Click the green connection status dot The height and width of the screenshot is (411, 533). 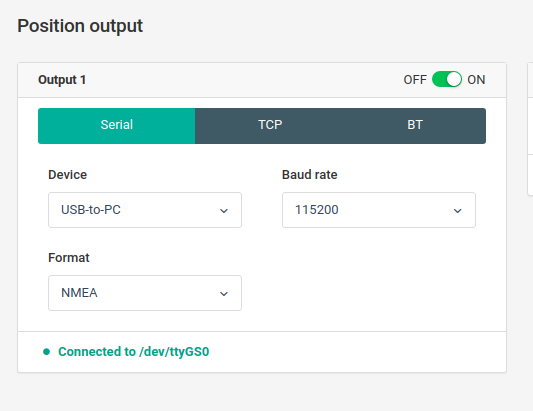click(x=47, y=352)
